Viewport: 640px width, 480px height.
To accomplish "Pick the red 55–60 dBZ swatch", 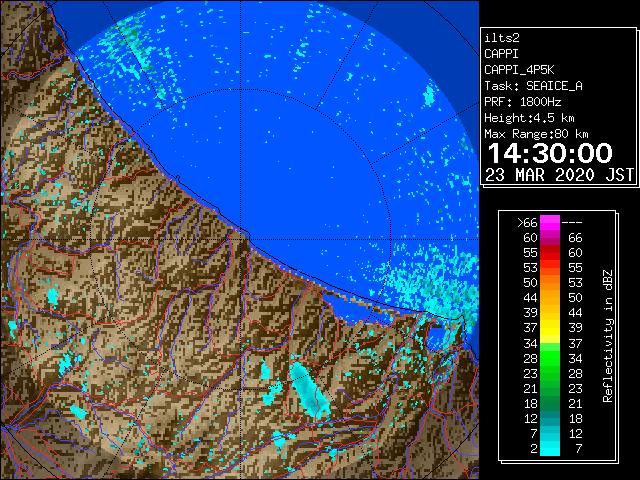I will point(550,253).
